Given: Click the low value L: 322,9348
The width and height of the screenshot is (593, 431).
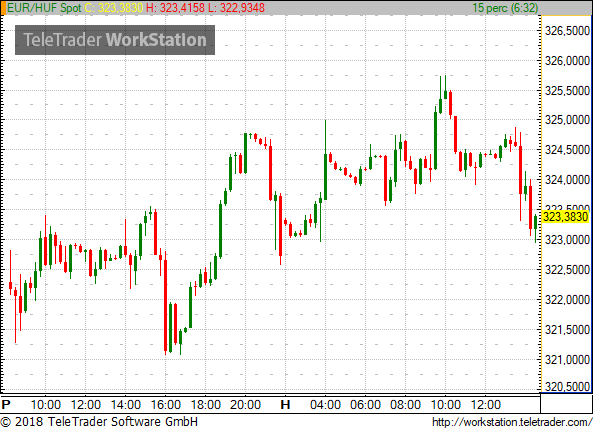Looking at the screenshot, I should 236,8.
